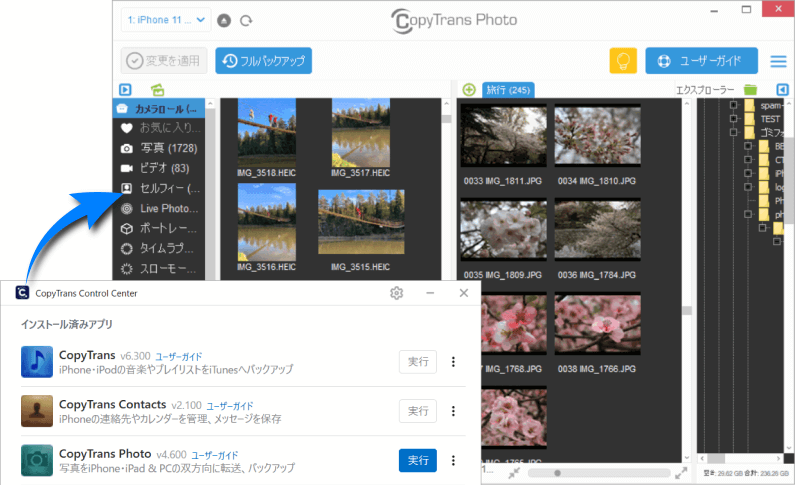Click the 変更を適用 button
This screenshot has height=485, width=795.
point(164,61)
